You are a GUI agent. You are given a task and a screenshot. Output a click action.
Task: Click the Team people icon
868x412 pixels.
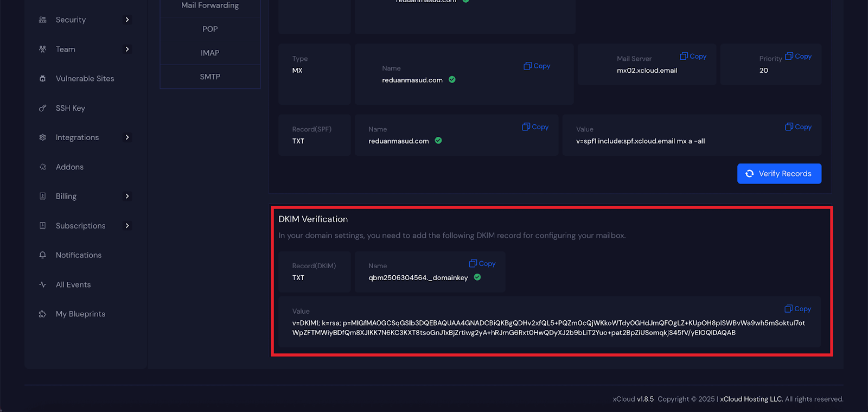[x=42, y=49]
